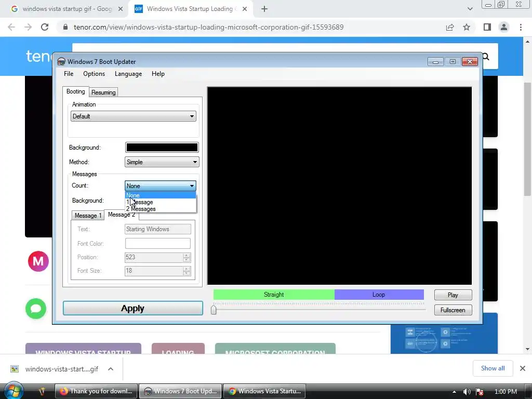532x399 pixels.
Task: Click the Action Center flag tray icon
Action: click(x=480, y=392)
